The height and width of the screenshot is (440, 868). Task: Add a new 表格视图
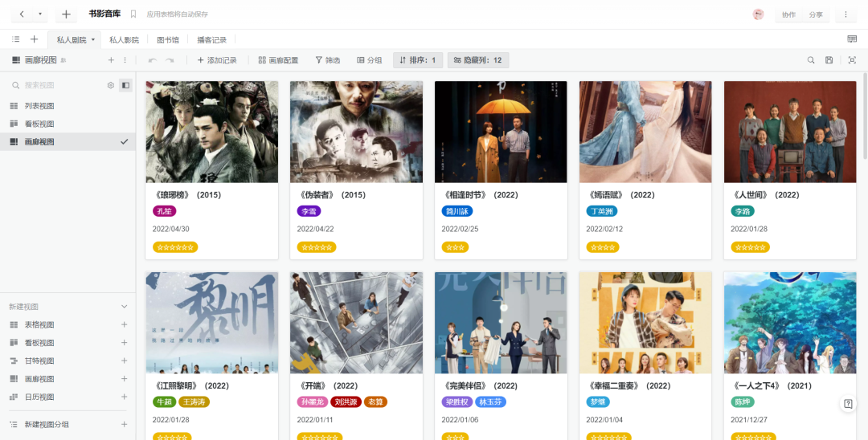coord(125,324)
